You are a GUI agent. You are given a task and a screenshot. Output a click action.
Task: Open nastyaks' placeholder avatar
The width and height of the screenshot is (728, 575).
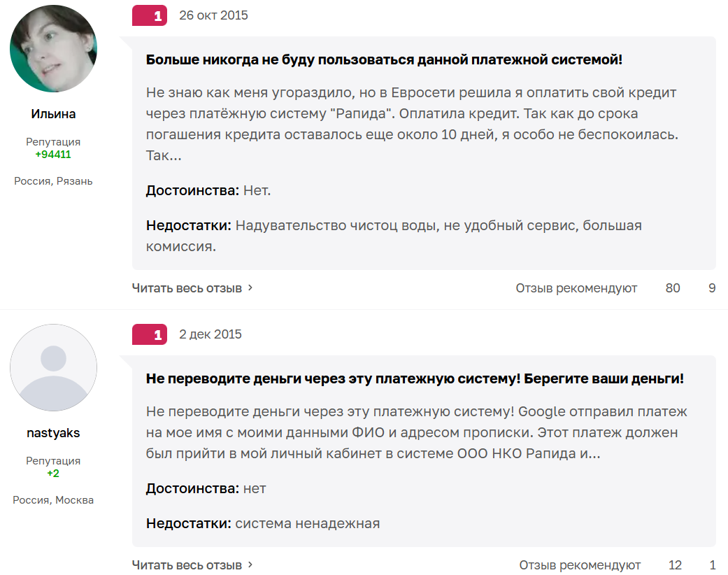point(53,367)
